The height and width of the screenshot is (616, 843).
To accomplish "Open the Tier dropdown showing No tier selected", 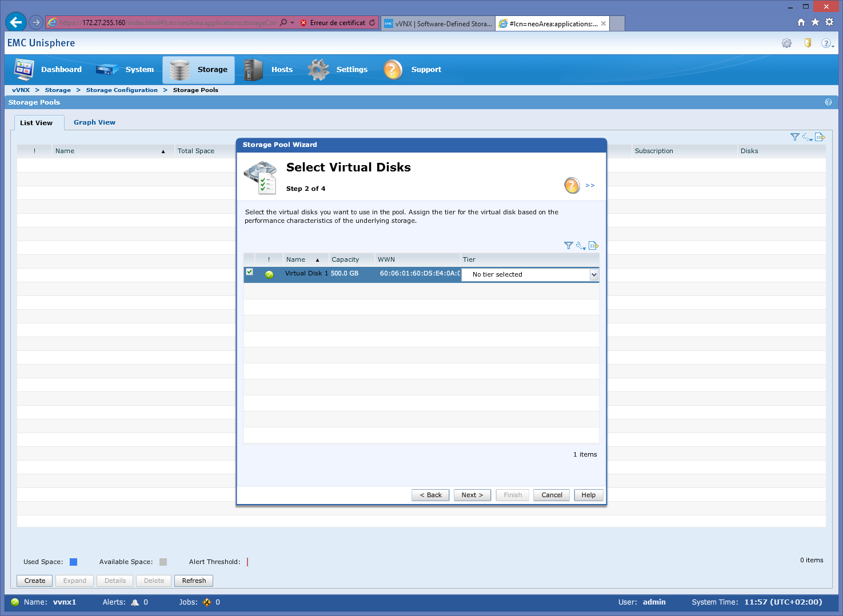I will (594, 275).
